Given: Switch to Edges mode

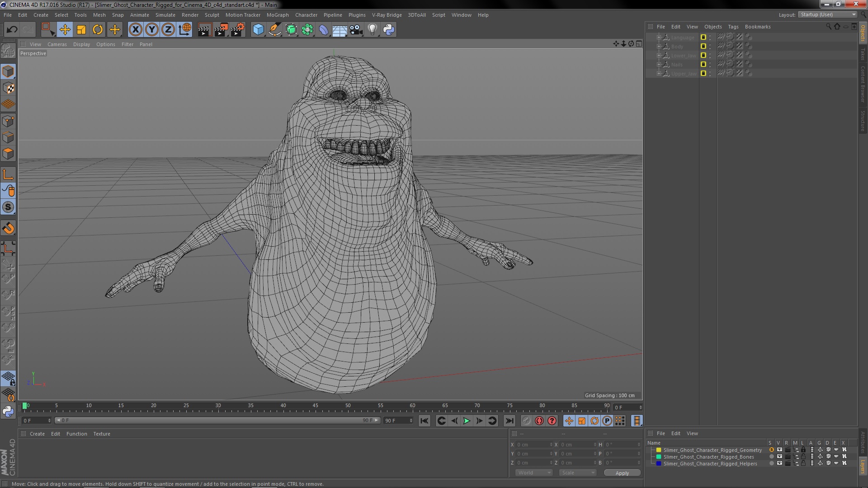Looking at the screenshot, I should point(8,137).
